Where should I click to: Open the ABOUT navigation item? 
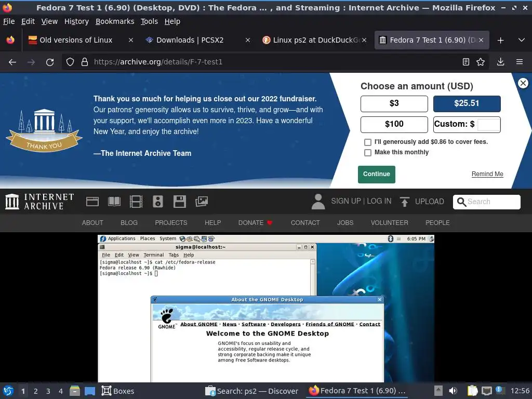(x=92, y=223)
